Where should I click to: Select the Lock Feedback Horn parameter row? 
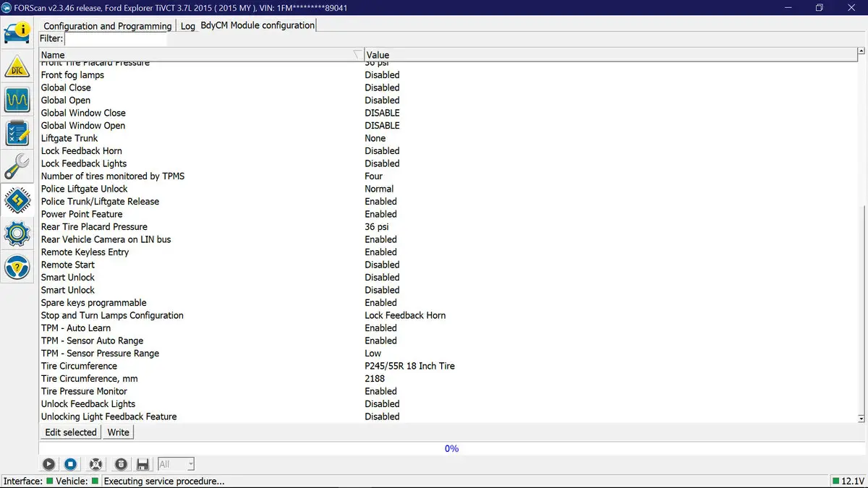pyautogui.click(x=447, y=151)
